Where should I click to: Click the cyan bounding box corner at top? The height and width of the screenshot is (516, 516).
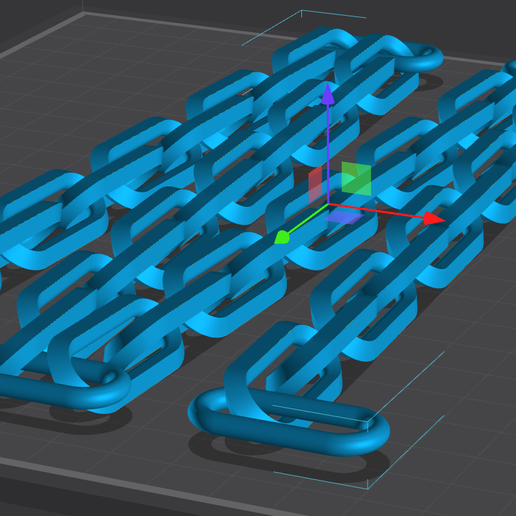click(301, 11)
